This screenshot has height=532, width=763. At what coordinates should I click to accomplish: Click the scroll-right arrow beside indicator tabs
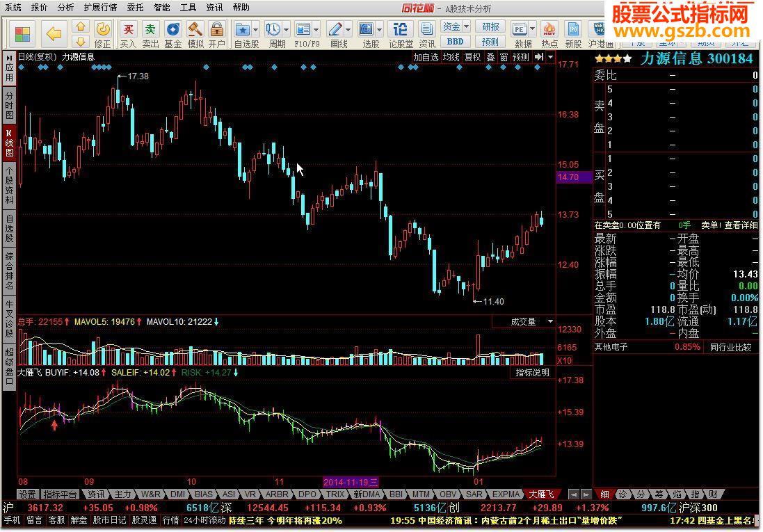coord(586,494)
